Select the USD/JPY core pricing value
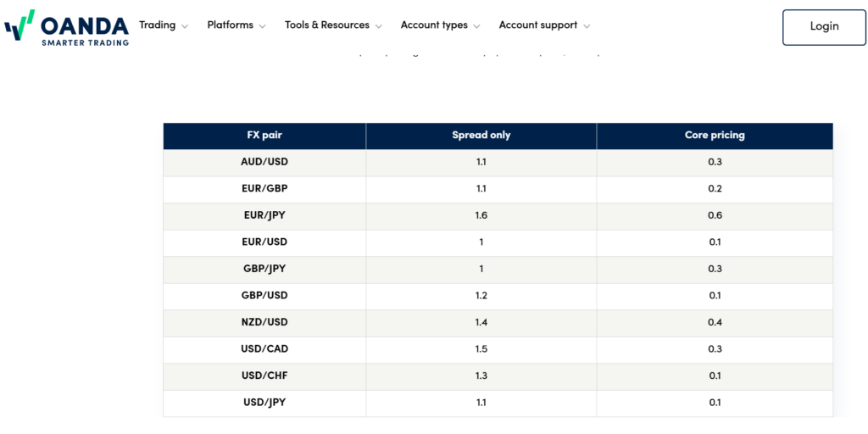This screenshot has width=868, height=434. point(715,403)
